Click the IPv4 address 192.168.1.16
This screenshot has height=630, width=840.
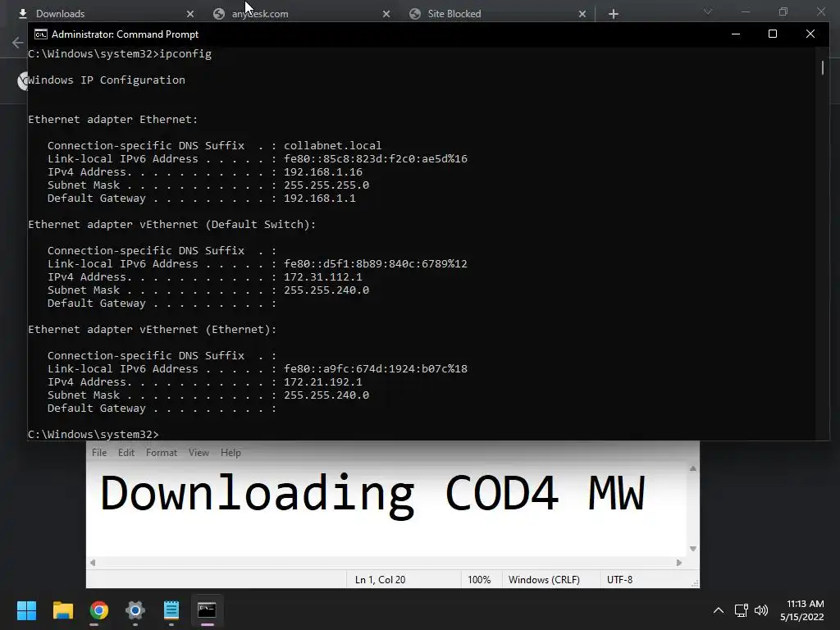(x=323, y=172)
